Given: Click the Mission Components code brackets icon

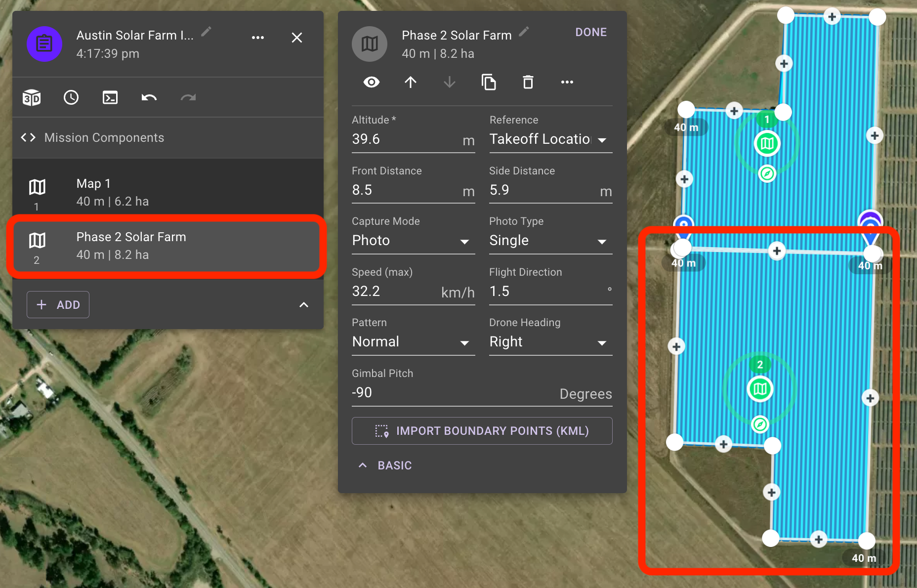Looking at the screenshot, I should tap(28, 137).
